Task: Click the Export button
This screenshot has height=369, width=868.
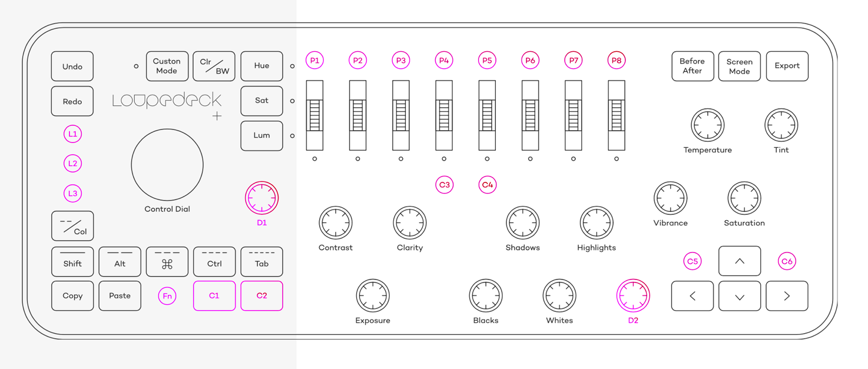Action: tap(787, 66)
